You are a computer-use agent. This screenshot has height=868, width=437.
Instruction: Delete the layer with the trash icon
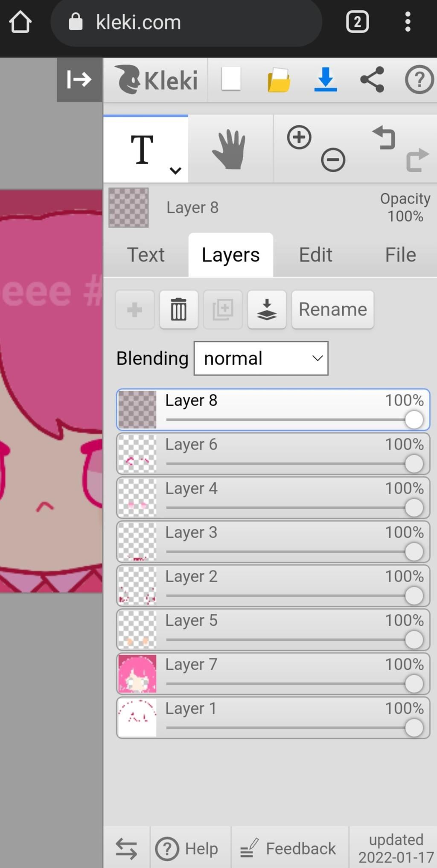point(179,310)
